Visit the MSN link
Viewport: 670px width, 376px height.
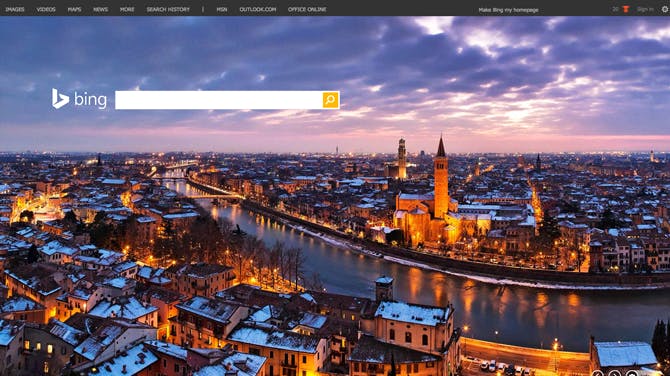tap(222, 9)
